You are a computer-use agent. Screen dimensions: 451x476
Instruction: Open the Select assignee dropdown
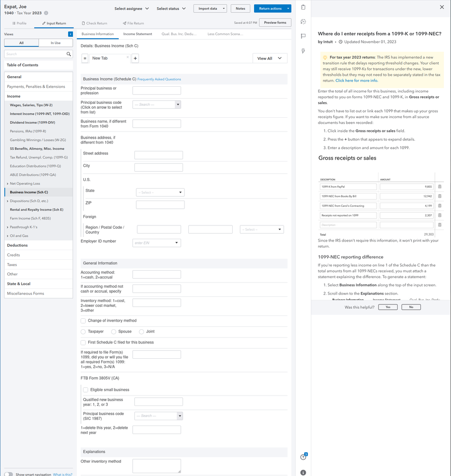click(132, 9)
